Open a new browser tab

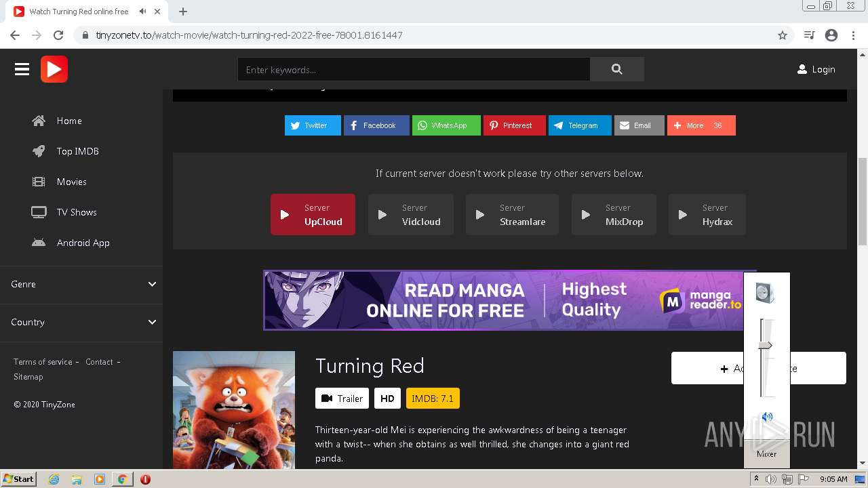click(183, 12)
